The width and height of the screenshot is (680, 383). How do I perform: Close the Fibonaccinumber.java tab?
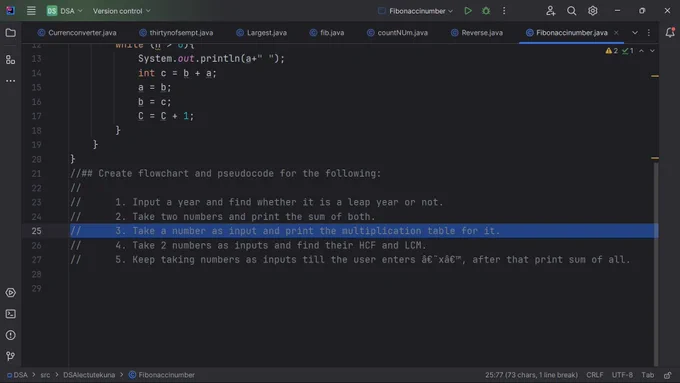click(616, 33)
